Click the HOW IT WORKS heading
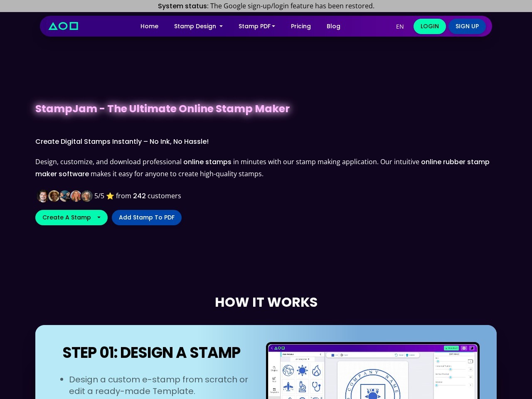 tap(266, 302)
